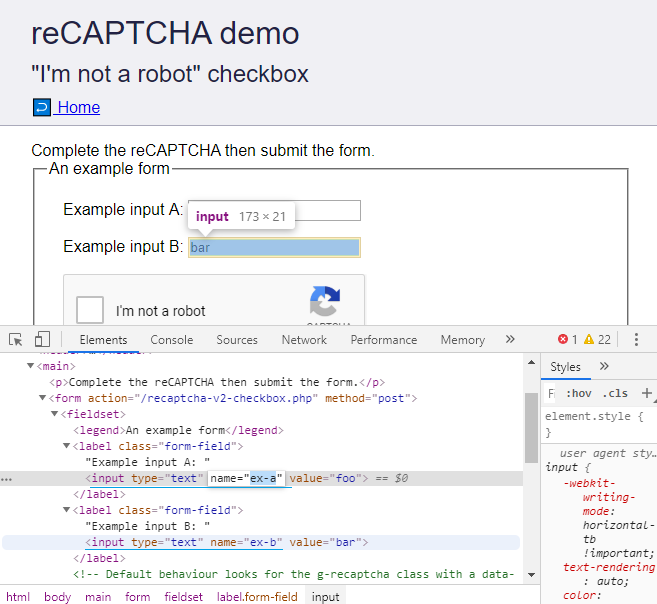657x604 pixels.
Task: Toggle the :hov element state panel
Action: (578, 393)
